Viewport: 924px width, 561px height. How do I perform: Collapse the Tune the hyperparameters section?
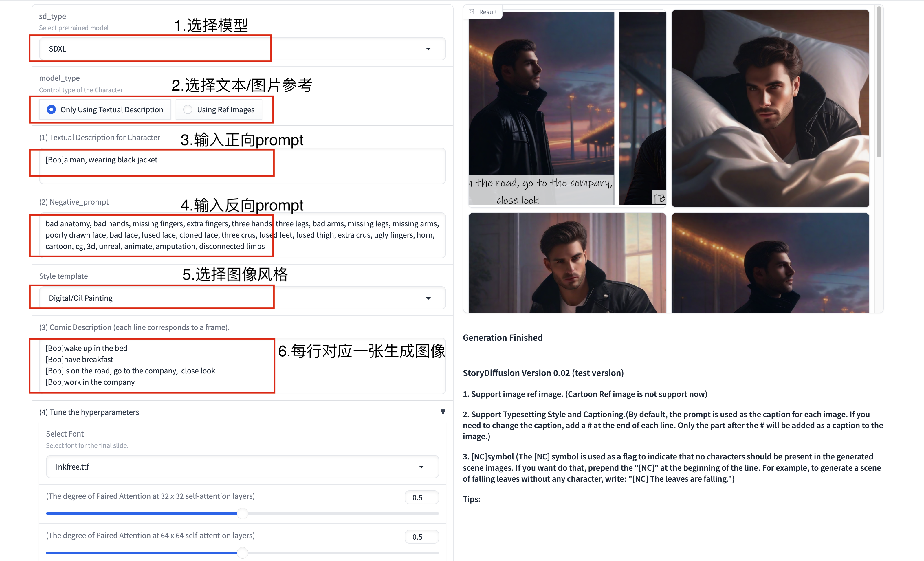point(443,412)
